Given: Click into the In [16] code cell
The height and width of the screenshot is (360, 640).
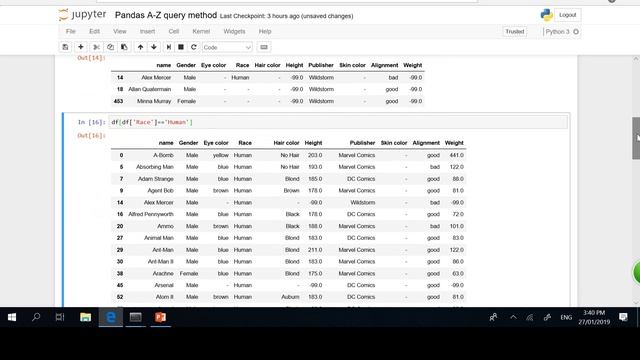Looking at the screenshot, I should [338, 122].
